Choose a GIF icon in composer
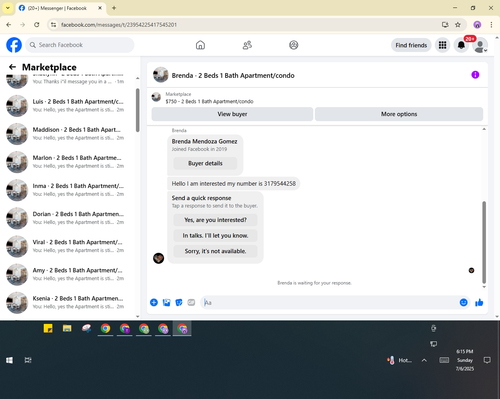 point(191,302)
